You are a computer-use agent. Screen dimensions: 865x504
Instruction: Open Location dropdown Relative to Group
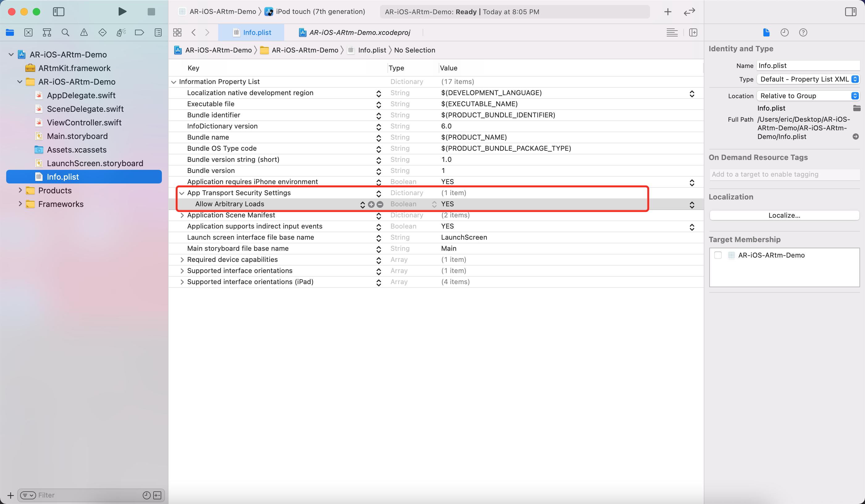[808, 96]
